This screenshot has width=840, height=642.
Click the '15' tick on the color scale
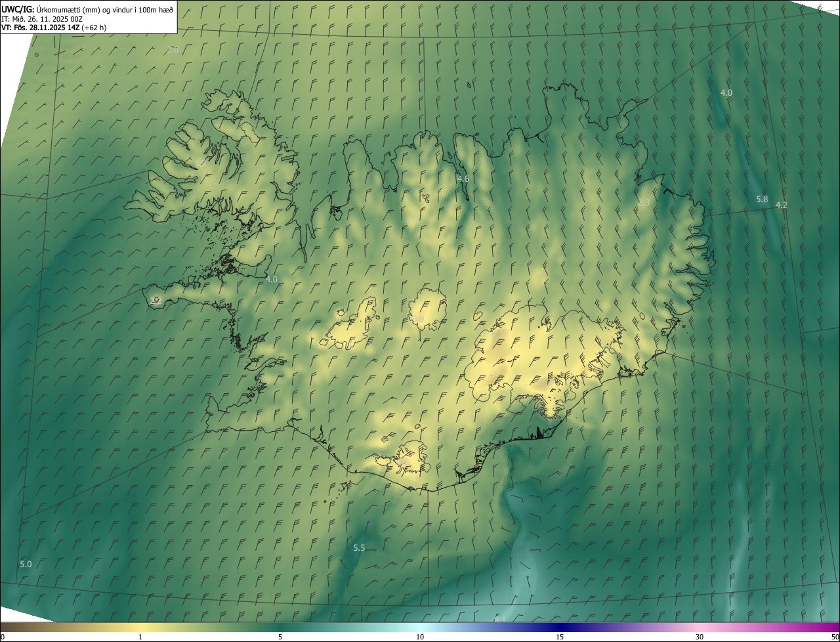(560, 637)
